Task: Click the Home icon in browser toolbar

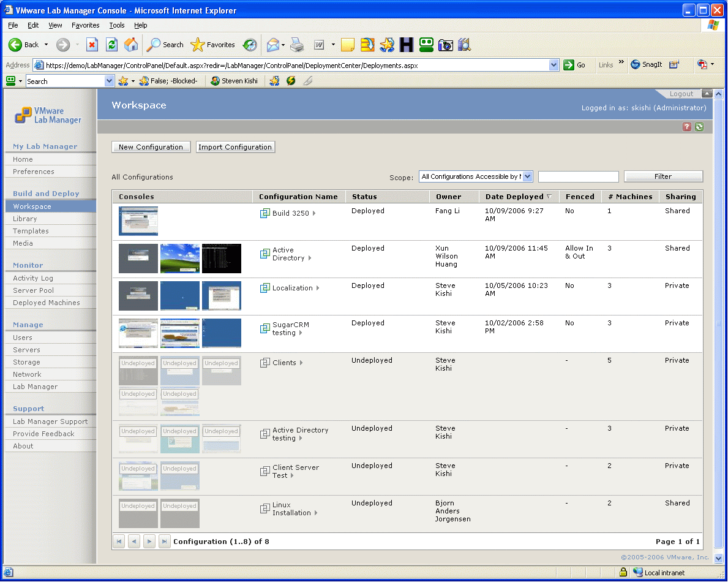Action: click(x=132, y=45)
